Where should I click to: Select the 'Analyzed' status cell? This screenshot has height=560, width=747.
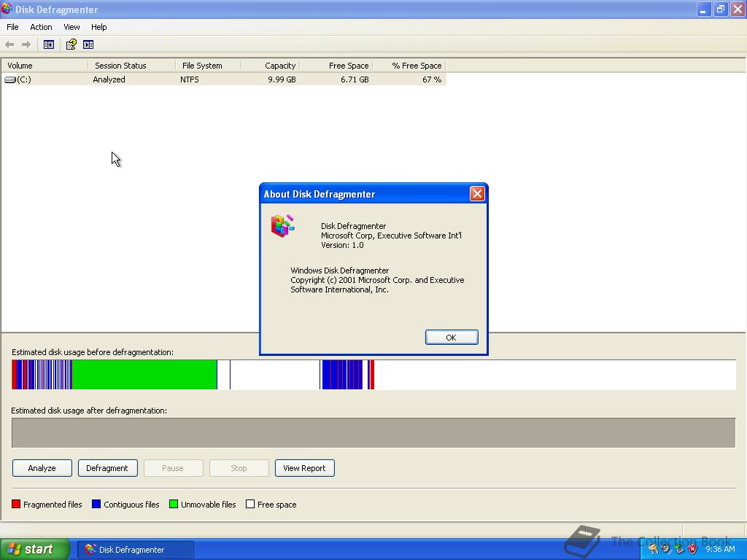point(109,79)
